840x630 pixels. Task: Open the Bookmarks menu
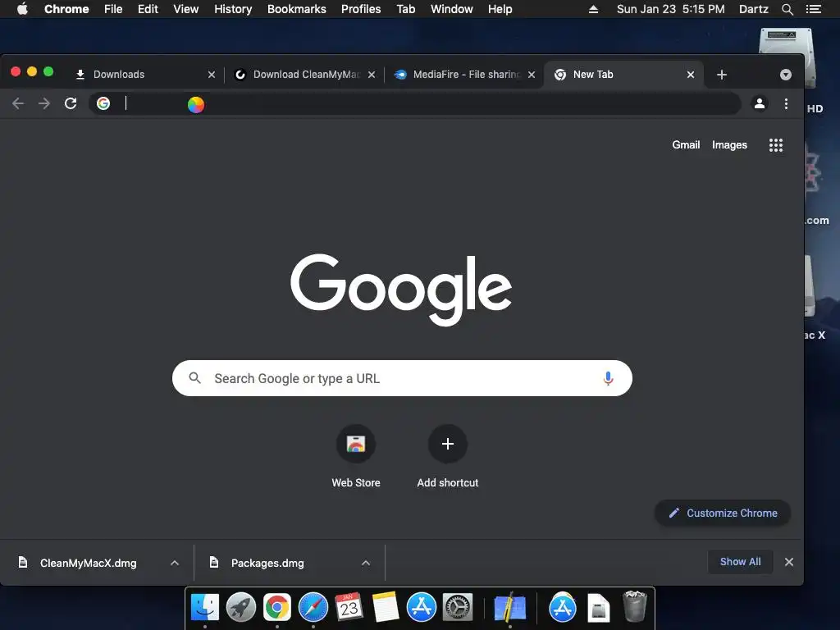pos(297,9)
